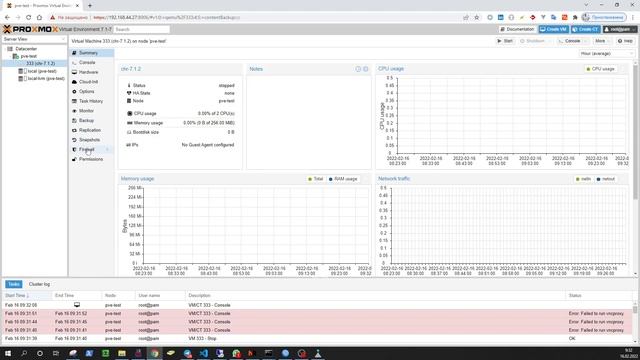Open the browser extensions puzzle icon
640x360 pixels.
(575, 18)
